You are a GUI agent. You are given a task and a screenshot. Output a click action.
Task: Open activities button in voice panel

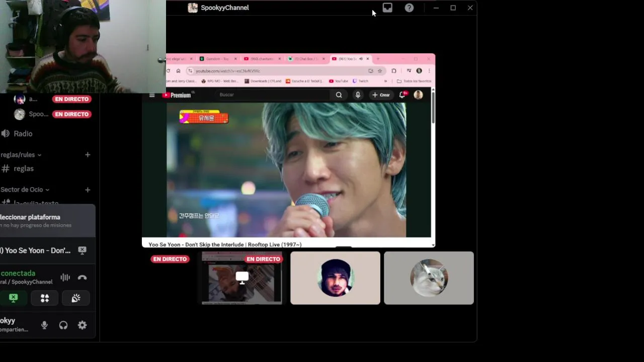(45, 298)
